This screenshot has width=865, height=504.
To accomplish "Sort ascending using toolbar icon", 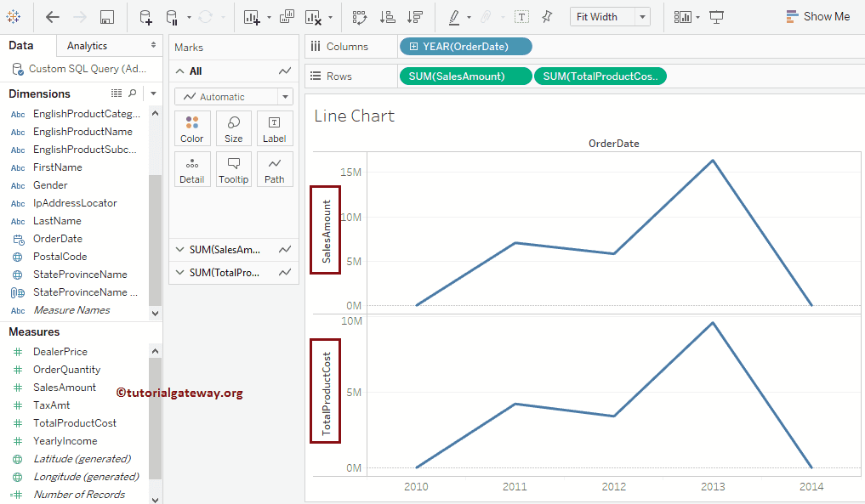I will pyautogui.click(x=387, y=17).
